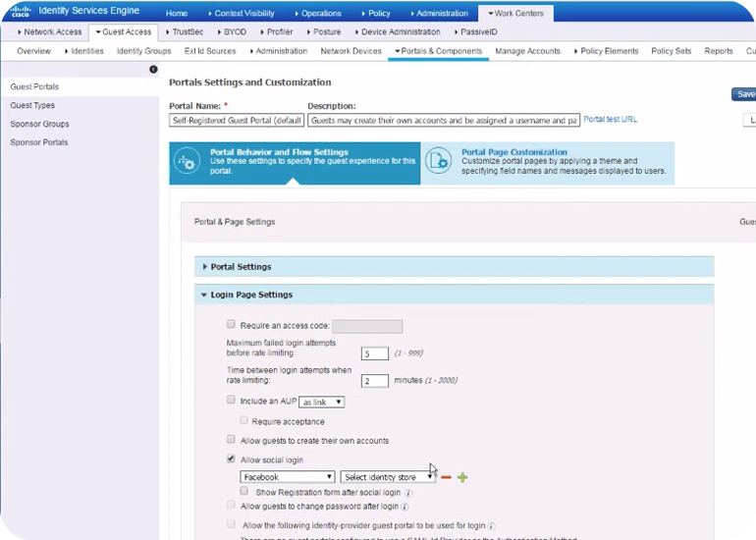This screenshot has width=756, height=540.
Task: Collapse the Login Page Settings section
Action: [x=455, y=295]
